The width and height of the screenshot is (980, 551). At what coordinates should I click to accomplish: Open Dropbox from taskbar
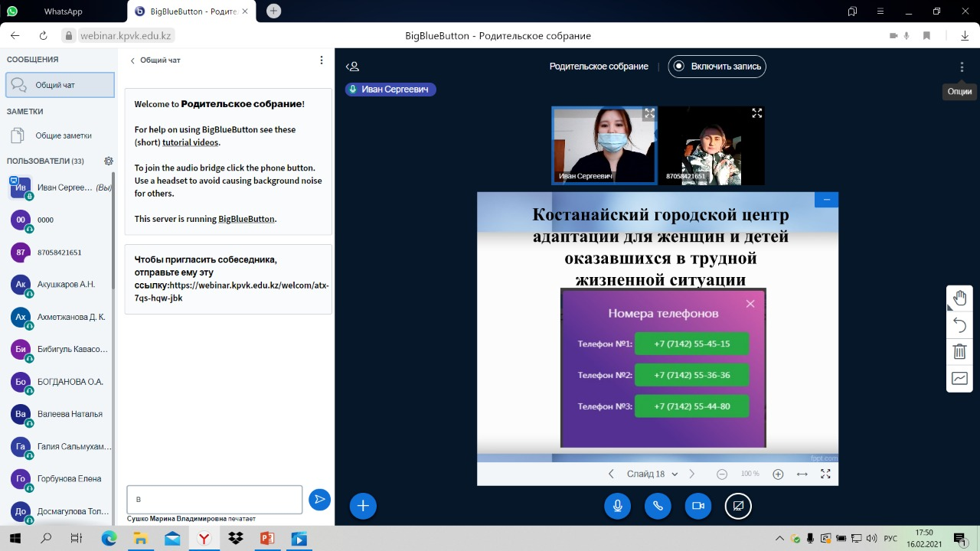236,539
